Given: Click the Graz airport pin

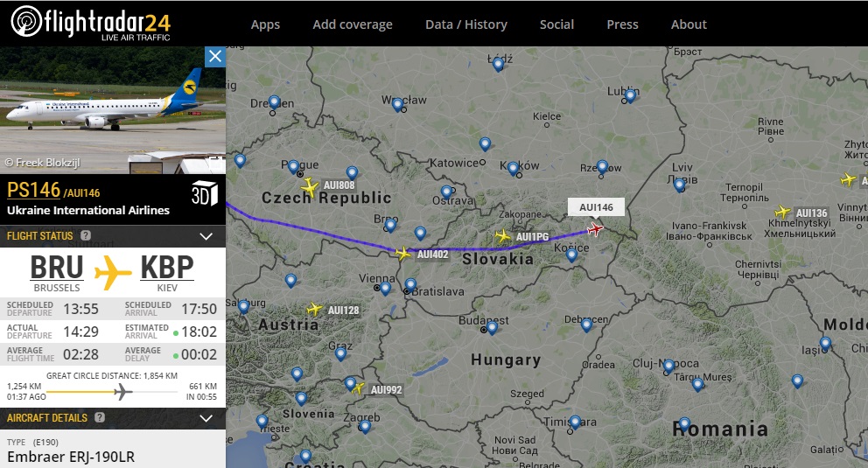Looking at the screenshot, I should click(340, 353).
